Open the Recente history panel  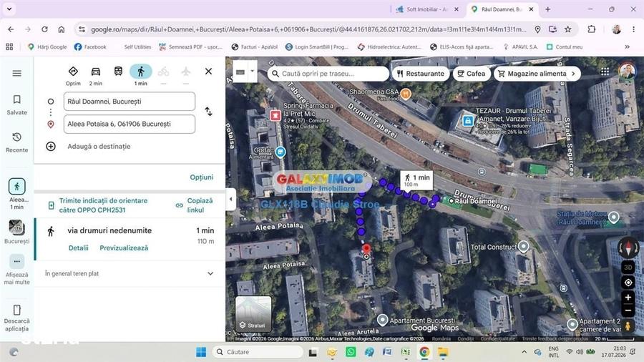(17, 142)
